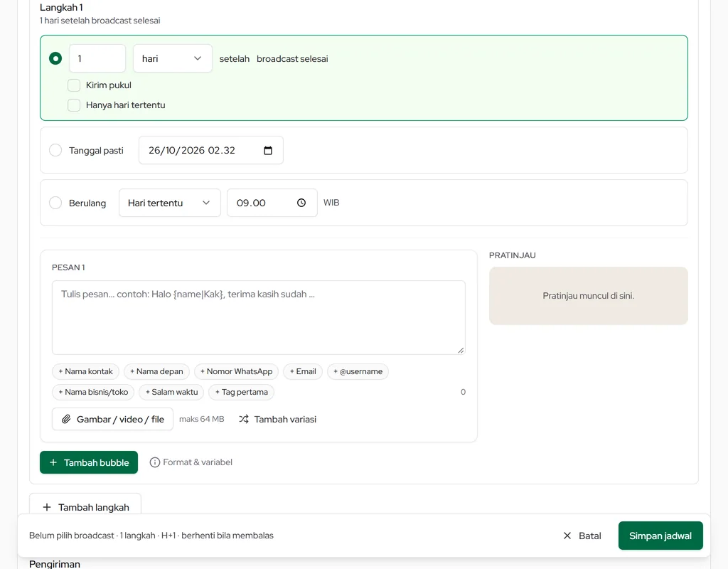
Task: Expand the Hari tertentu dropdown
Action: pos(170,203)
